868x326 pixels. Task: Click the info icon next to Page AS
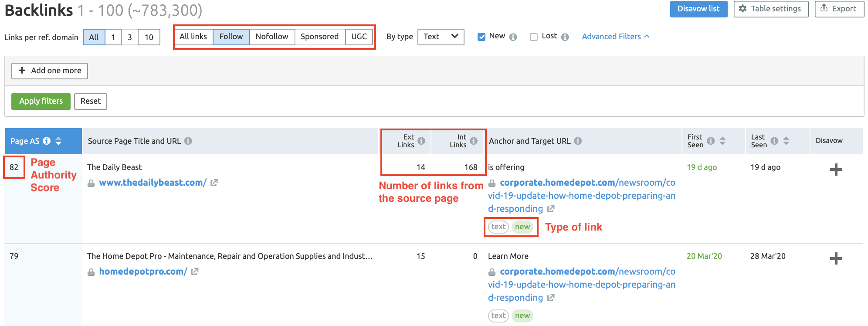[x=47, y=141]
